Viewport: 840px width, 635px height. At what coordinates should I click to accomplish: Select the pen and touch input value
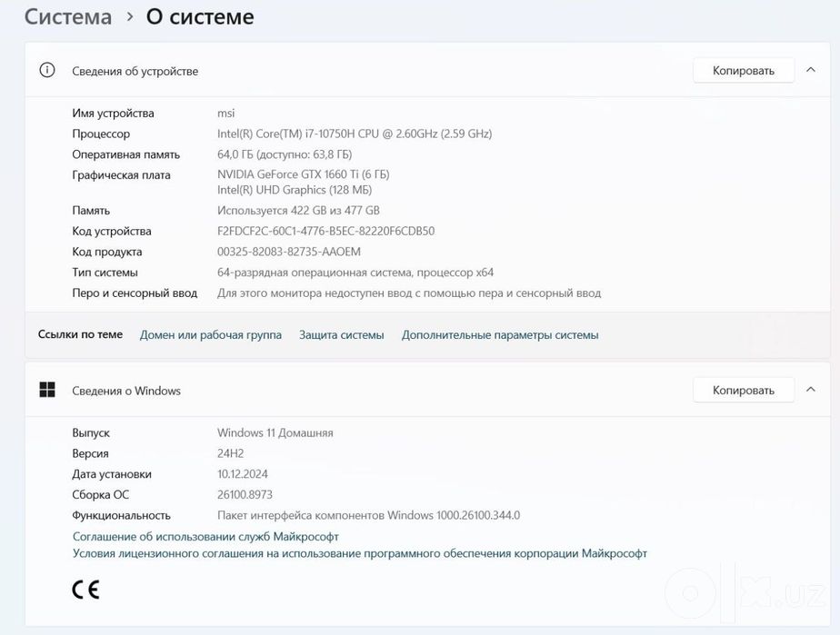409,293
